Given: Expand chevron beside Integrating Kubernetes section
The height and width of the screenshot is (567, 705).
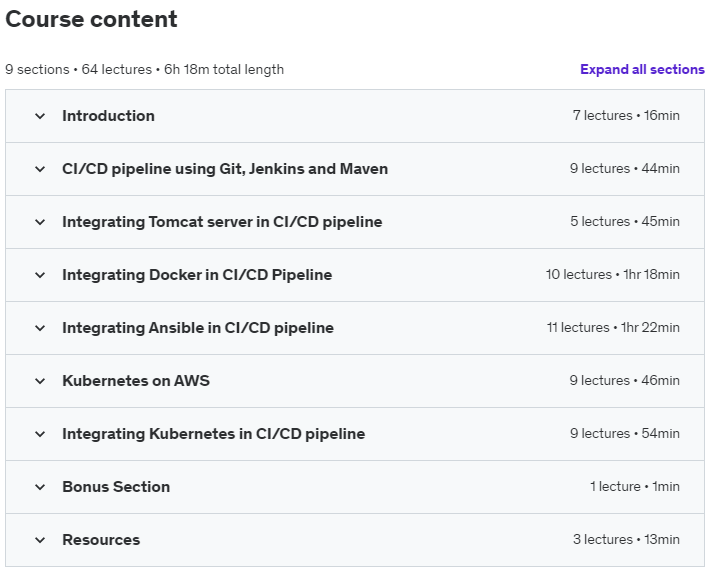Looking at the screenshot, I should [x=40, y=434].
